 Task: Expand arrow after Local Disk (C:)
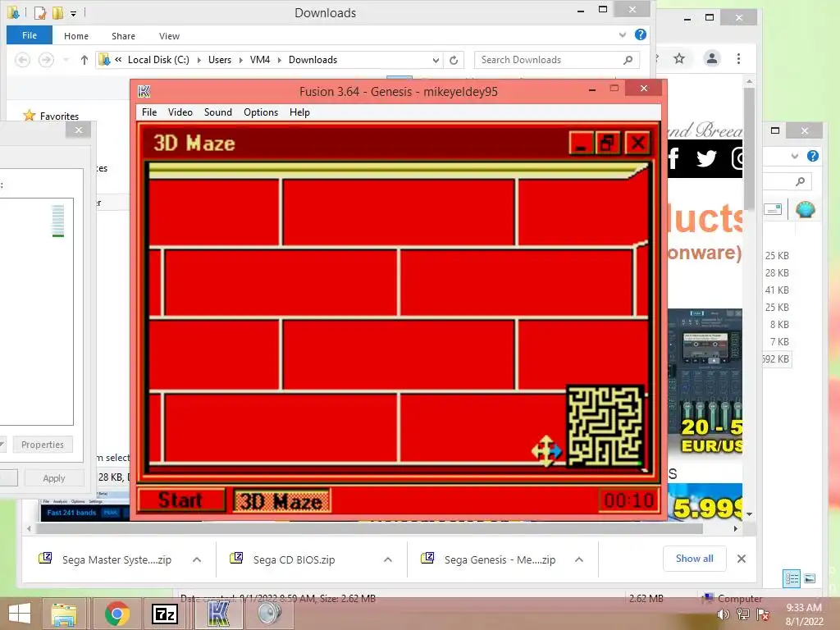tap(199, 60)
